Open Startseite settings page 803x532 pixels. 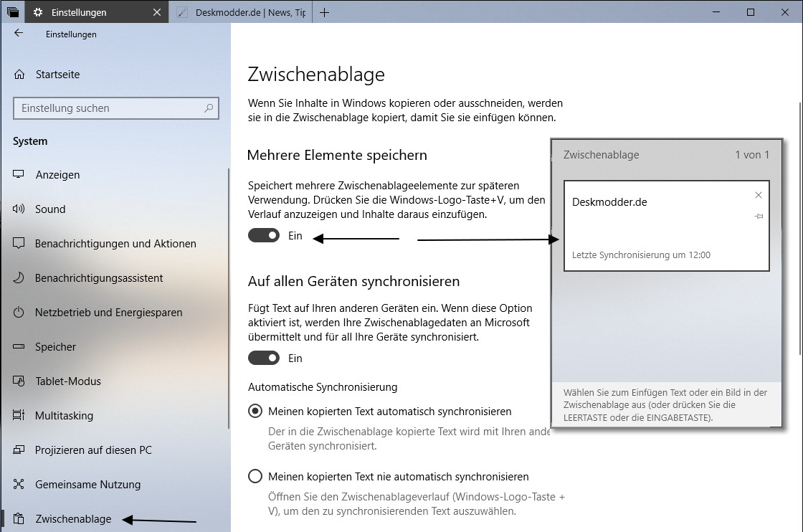pos(115,75)
